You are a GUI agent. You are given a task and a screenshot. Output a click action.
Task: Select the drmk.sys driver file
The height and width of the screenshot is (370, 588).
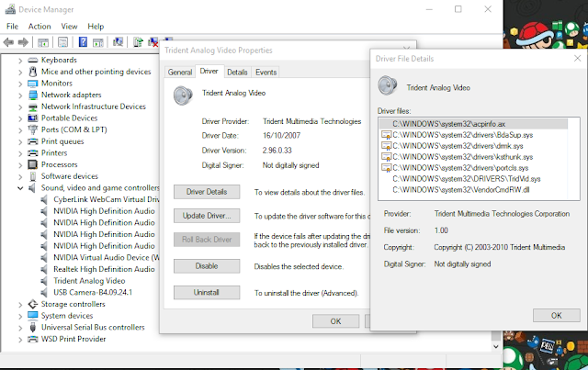tap(458, 146)
